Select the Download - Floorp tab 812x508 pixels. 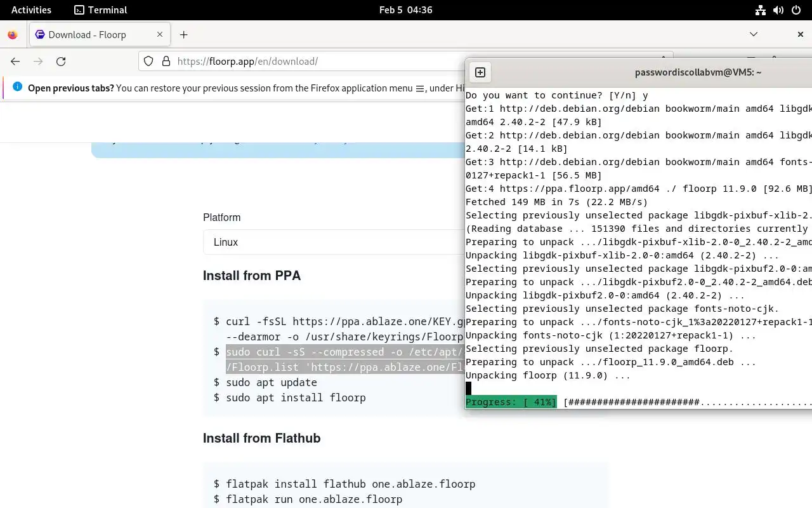(100, 35)
